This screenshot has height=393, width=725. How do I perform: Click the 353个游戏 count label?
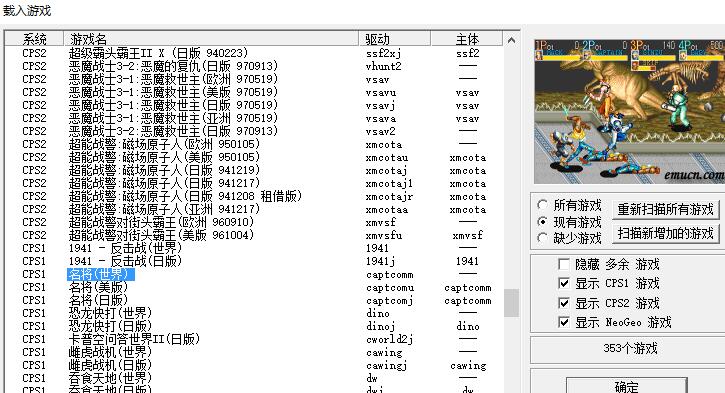point(630,349)
